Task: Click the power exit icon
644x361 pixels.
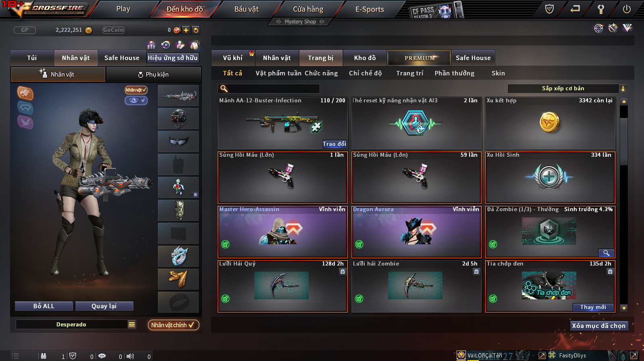Action: tap(626, 9)
